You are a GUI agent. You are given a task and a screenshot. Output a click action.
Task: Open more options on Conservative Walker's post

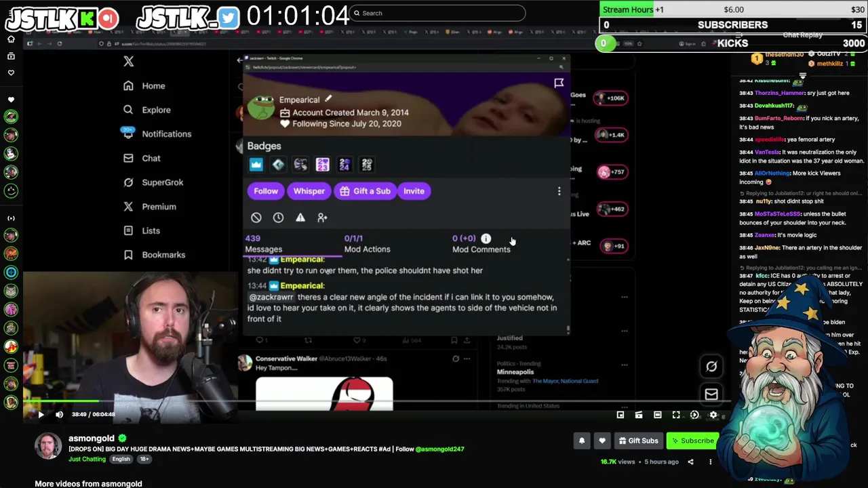tap(467, 359)
